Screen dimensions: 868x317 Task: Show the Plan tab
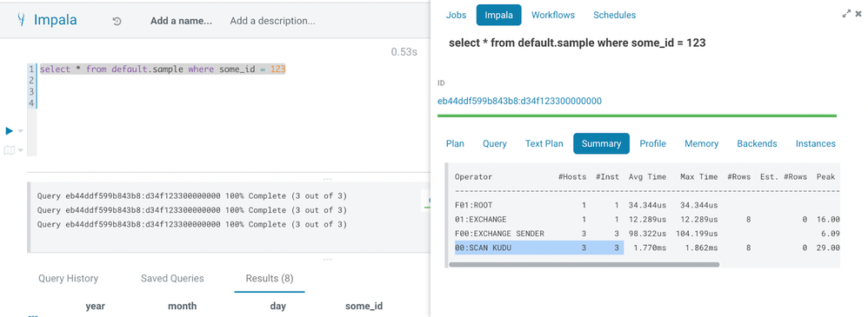(455, 143)
